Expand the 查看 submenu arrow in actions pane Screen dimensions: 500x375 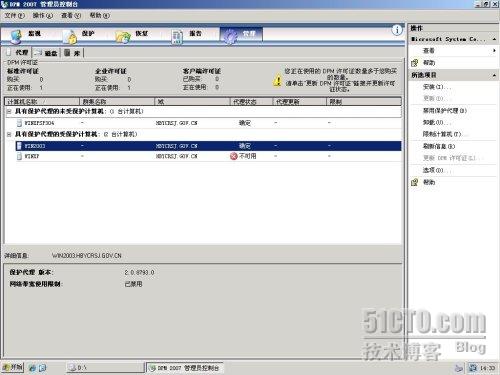[494, 51]
